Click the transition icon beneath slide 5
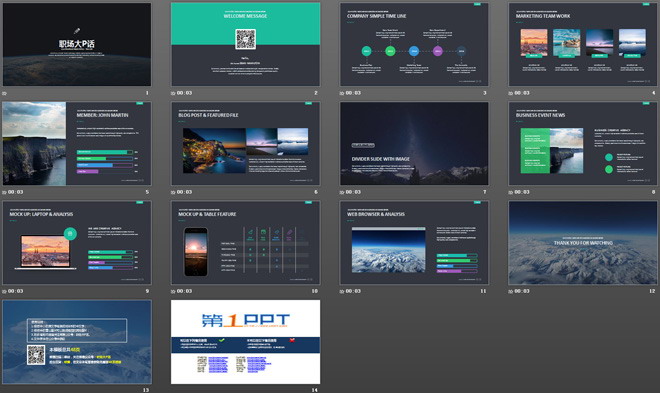 click(4, 192)
